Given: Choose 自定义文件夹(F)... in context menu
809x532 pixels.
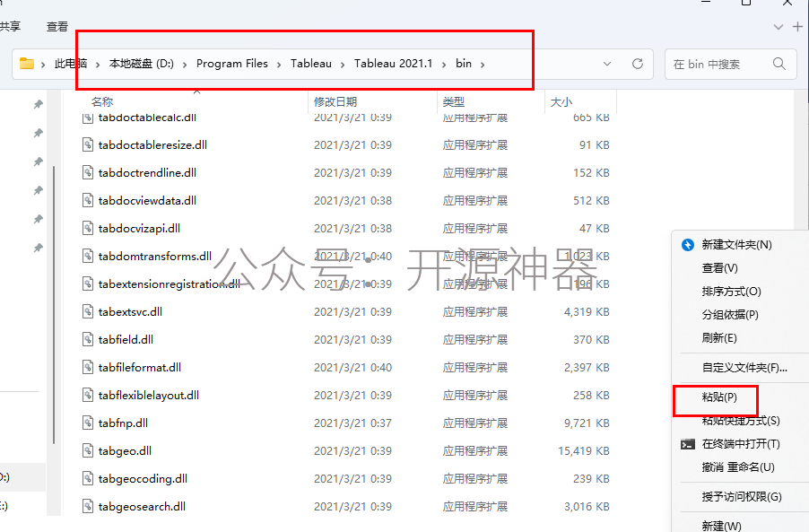Looking at the screenshot, I should 744,368.
